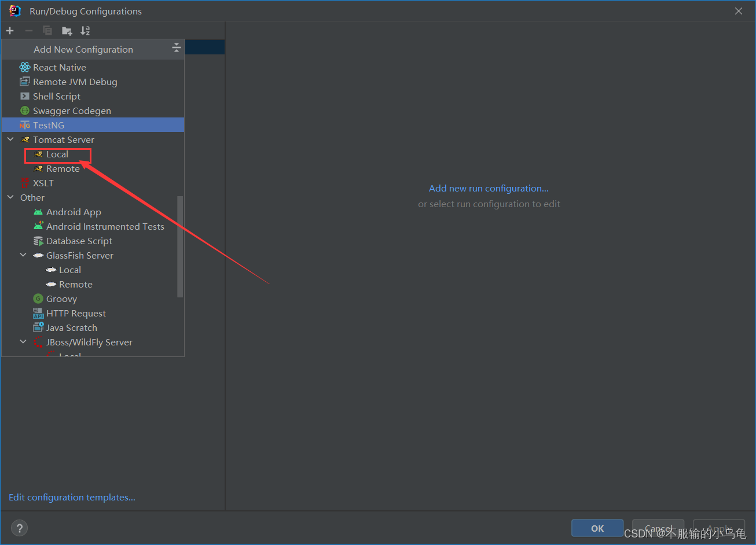The width and height of the screenshot is (756, 545).
Task: Open Edit configuration templates link
Action: [x=72, y=497]
